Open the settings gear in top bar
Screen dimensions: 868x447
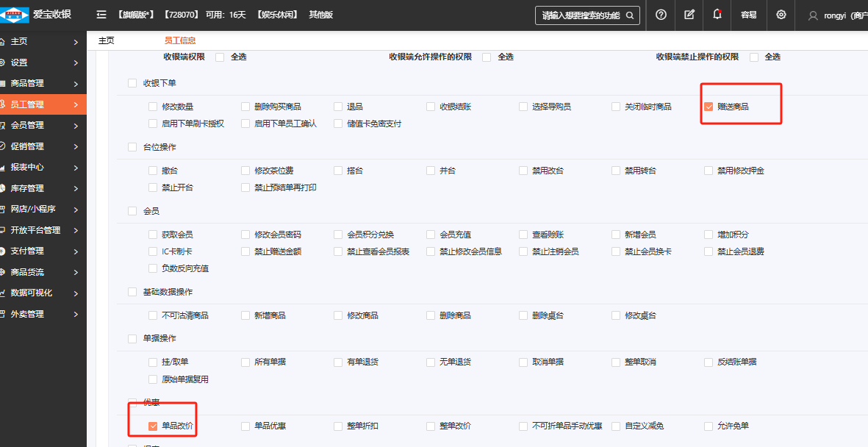[781, 15]
